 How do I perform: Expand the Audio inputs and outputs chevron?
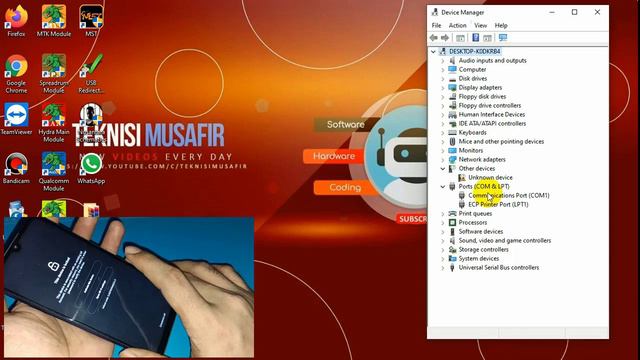(x=443, y=60)
